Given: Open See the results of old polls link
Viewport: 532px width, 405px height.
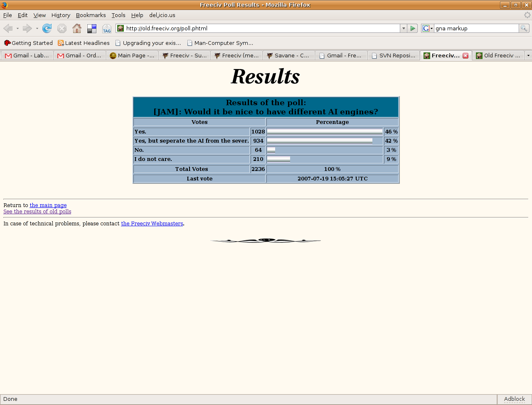Looking at the screenshot, I should point(37,212).
